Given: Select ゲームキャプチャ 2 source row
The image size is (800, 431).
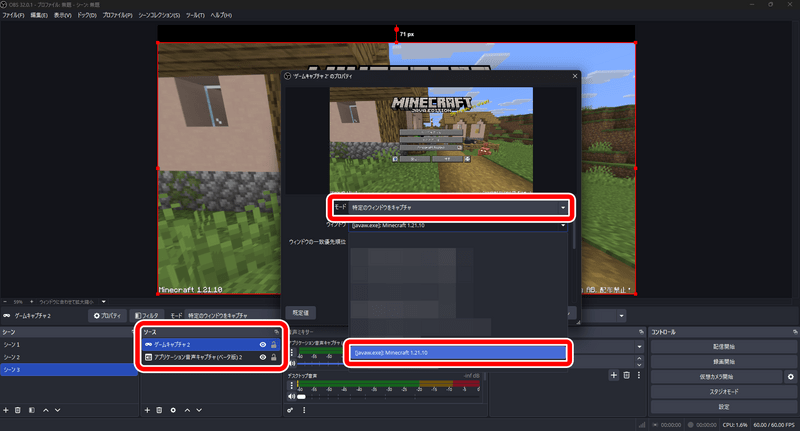Looking at the screenshot, I should 211,345.
